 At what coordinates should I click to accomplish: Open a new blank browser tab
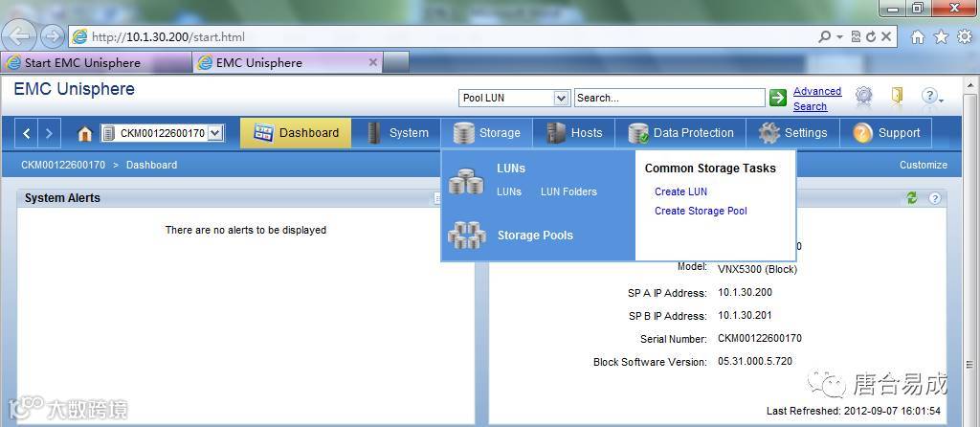[x=395, y=62]
